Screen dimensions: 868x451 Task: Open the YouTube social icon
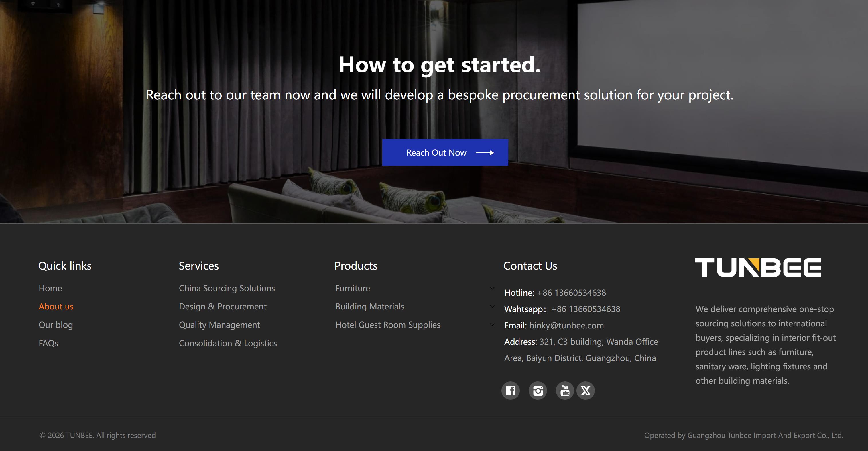pyautogui.click(x=565, y=391)
